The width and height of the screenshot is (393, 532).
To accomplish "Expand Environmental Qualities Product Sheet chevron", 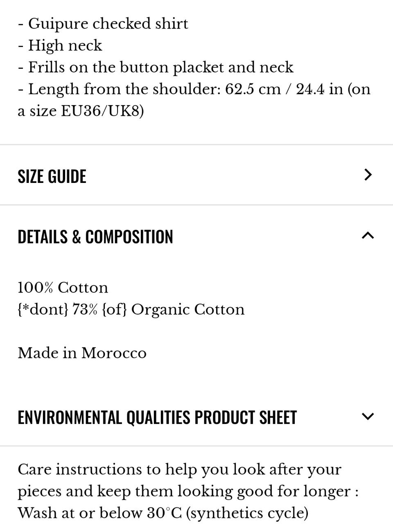I will (368, 417).
